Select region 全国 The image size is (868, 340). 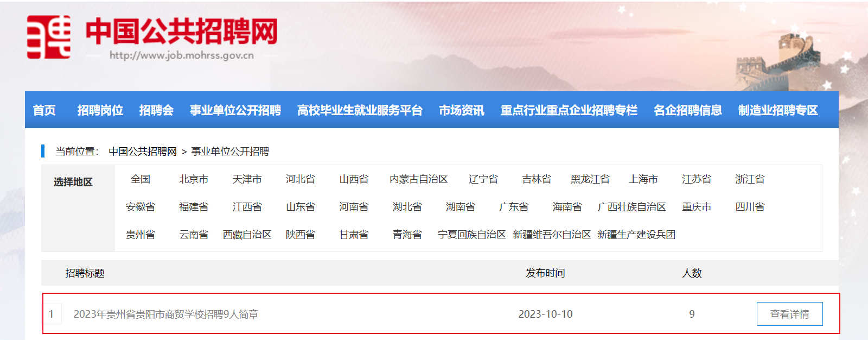tap(141, 179)
